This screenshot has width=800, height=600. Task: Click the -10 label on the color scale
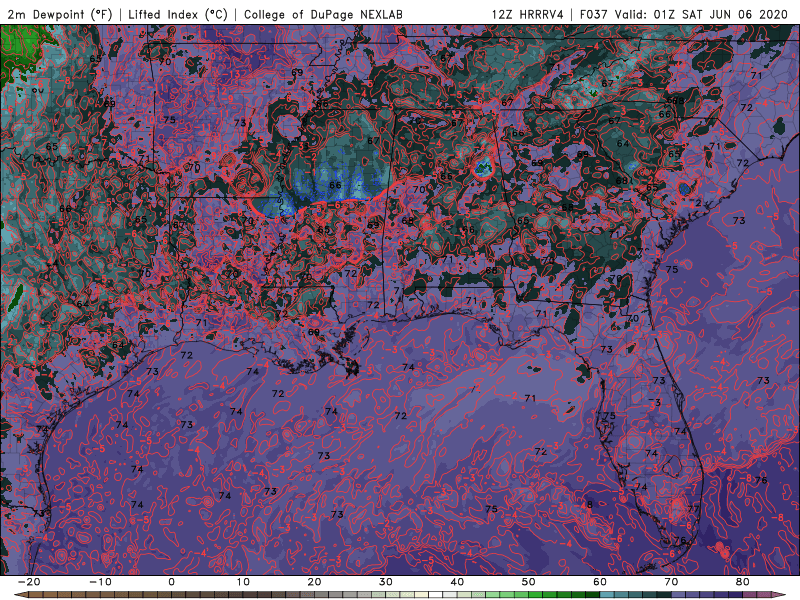click(100, 582)
